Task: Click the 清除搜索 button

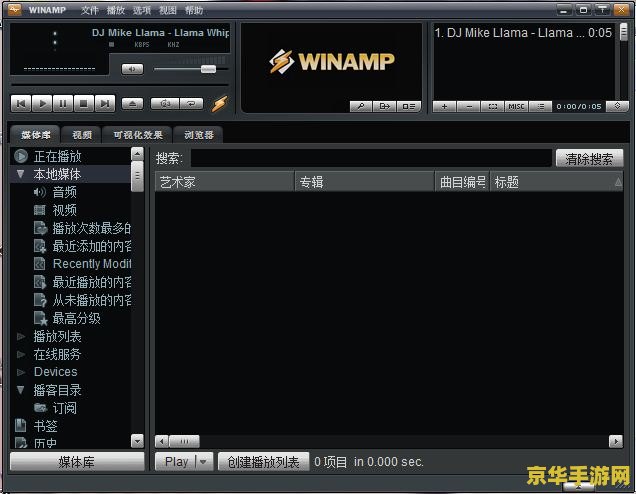Action: [x=589, y=159]
